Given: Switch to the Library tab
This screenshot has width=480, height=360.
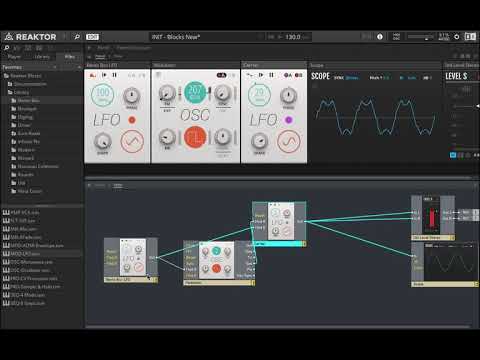Looking at the screenshot, I should click(x=42, y=57).
